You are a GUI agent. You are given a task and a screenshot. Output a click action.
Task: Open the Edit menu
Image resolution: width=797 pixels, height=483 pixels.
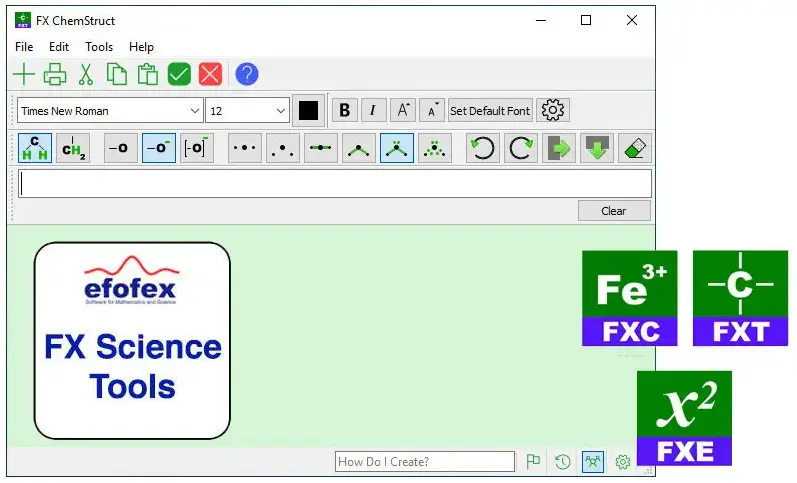click(x=59, y=47)
